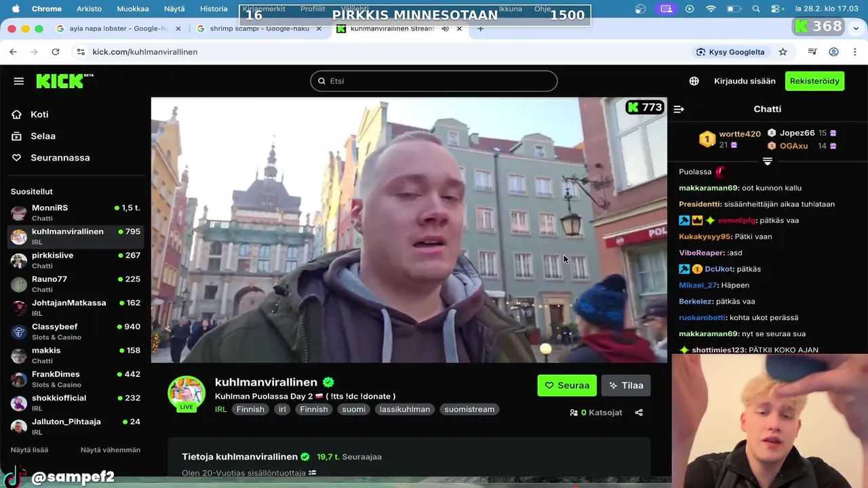Open Chrome three-dot menu
868x488 pixels.
854,52
